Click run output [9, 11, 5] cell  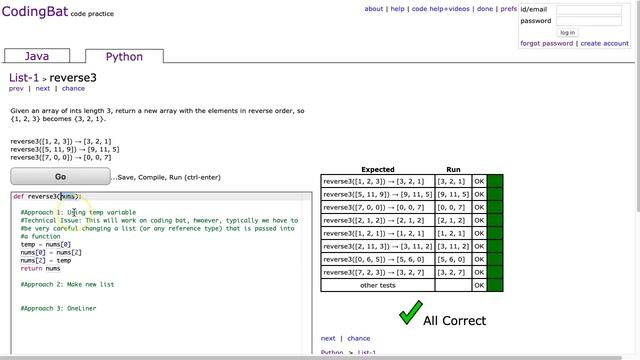[x=453, y=194]
